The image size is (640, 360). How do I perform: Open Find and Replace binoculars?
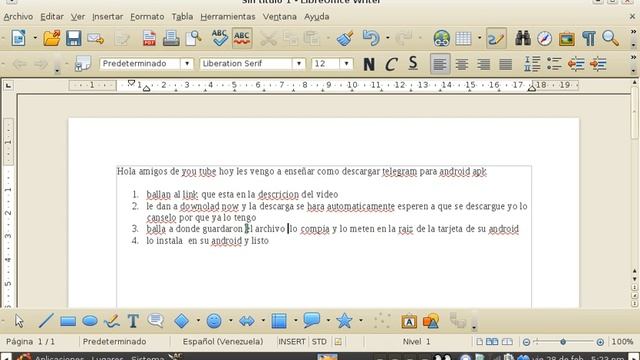[x=523, y=38]
